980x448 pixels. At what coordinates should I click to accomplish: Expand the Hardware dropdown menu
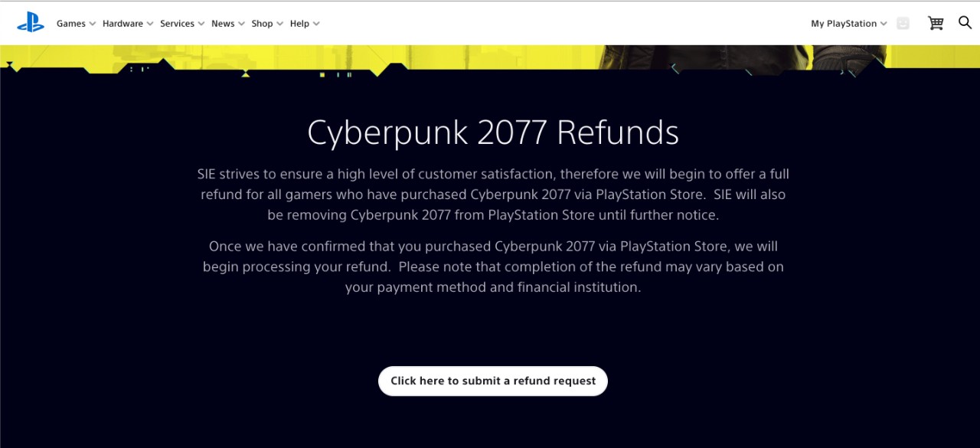pyautogui.click(x=127, y=24)
